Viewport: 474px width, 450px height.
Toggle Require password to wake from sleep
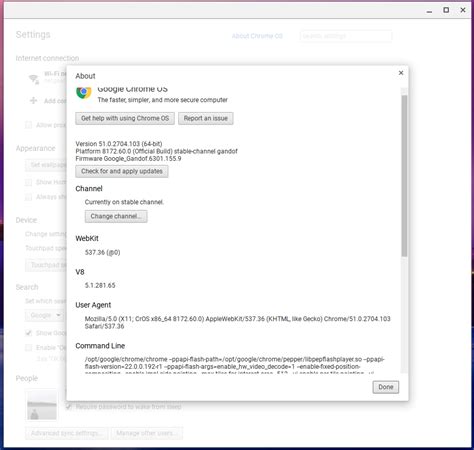(69, 406)
